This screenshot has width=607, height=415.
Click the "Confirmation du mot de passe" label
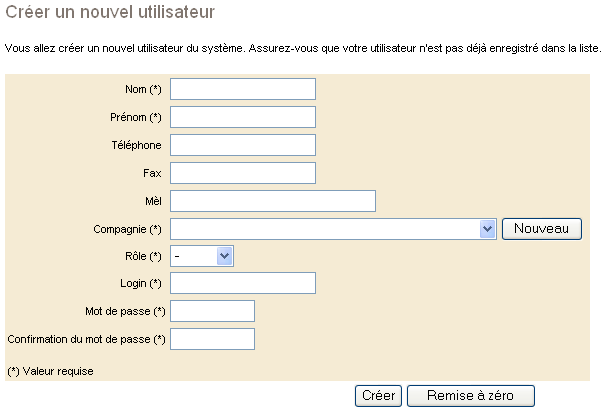85,340
